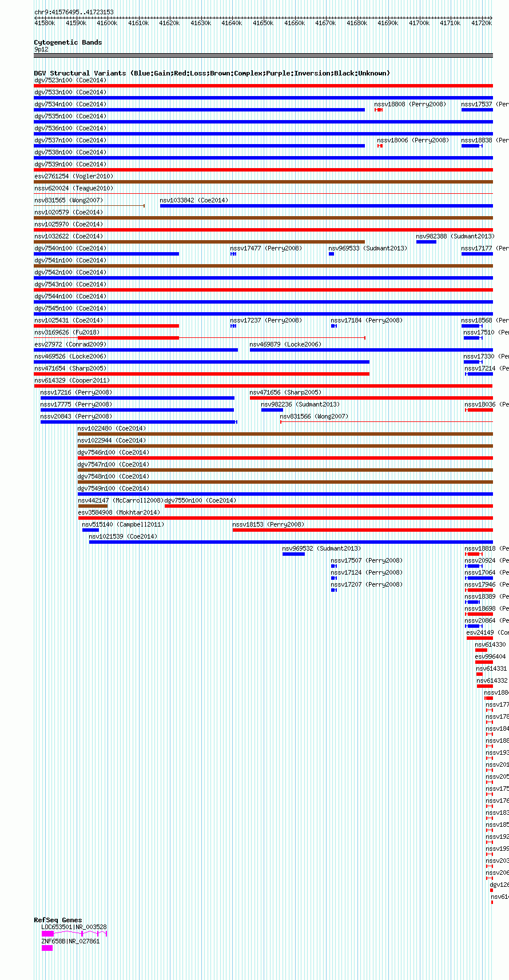This screenshot has width=509, height=980.
Task: Click the 41600k ruler position label
Action: pos(107,23)
